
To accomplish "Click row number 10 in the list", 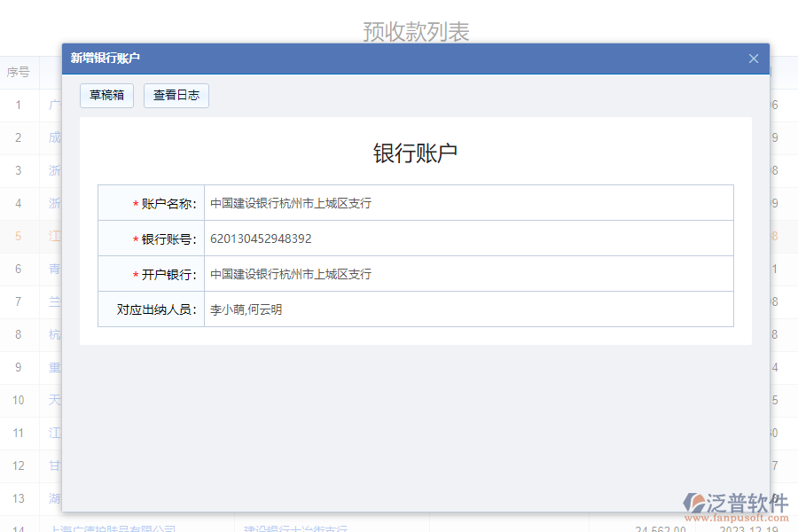I will point(20,400).
